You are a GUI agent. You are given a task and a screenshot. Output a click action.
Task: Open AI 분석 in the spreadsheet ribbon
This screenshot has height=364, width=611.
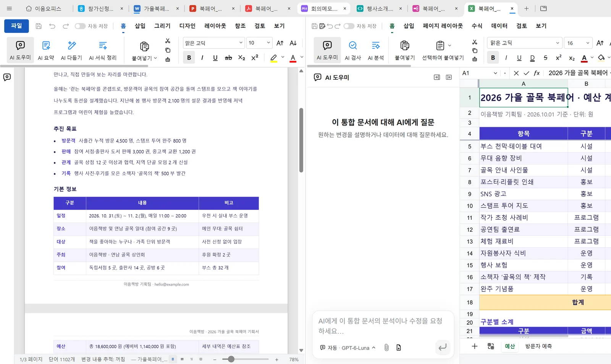click(376, 50)
